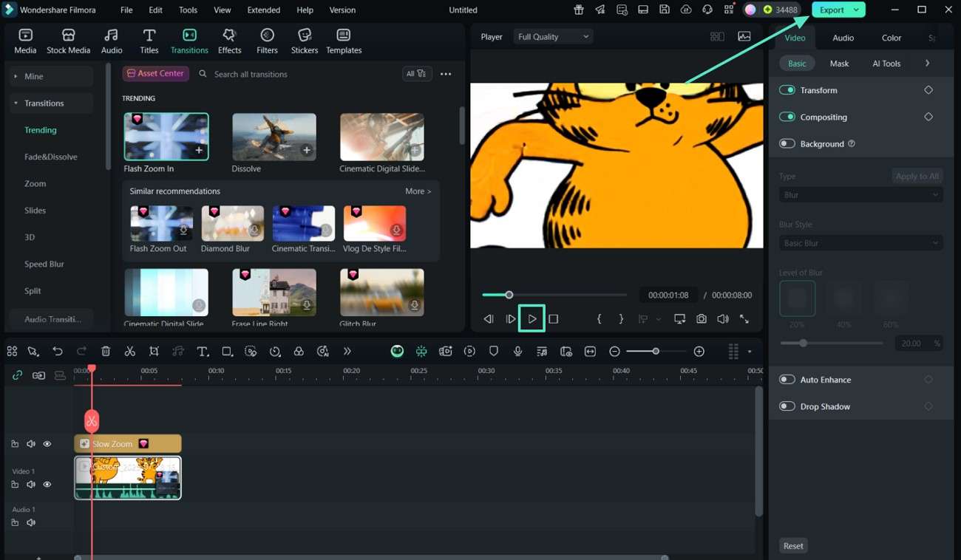Select the Crop tool in timeline toolbar
The image size is (961, 560).
[x=154, y=352]
